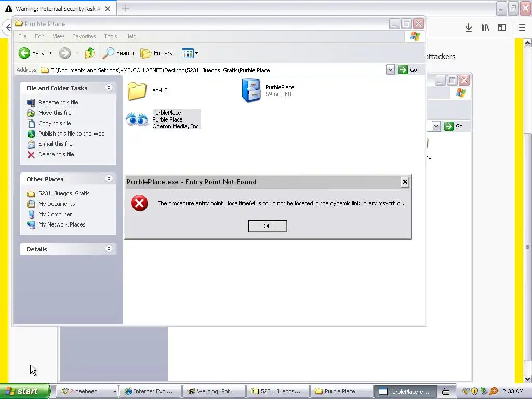The height and width of the screenshot is (399, 532).
Task: Open the Edit menu
Action: pyautogui.click(x=39, y=36)
